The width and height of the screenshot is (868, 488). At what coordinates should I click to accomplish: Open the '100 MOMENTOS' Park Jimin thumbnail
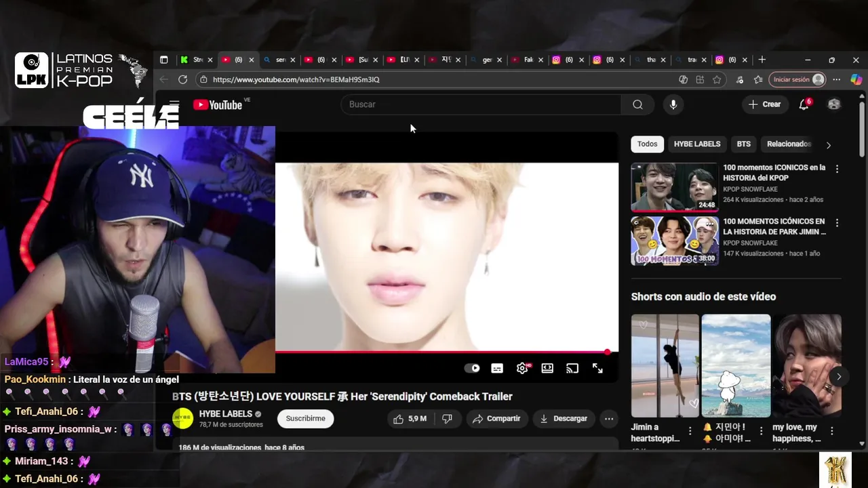point(674,241)
